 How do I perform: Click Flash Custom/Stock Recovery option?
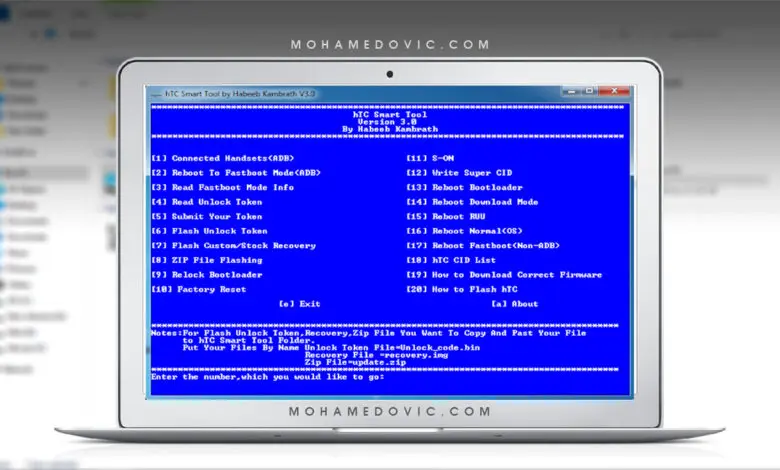233,245
